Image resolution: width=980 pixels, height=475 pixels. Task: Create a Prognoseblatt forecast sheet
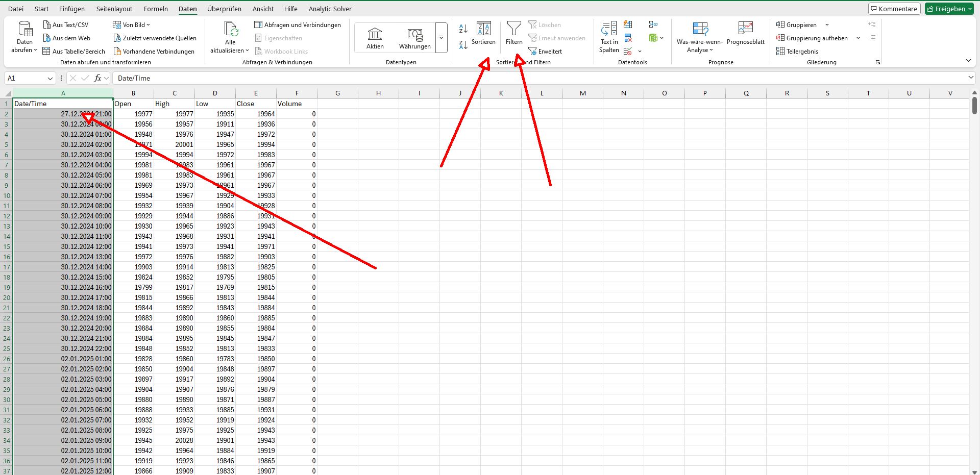click(745, 33)
